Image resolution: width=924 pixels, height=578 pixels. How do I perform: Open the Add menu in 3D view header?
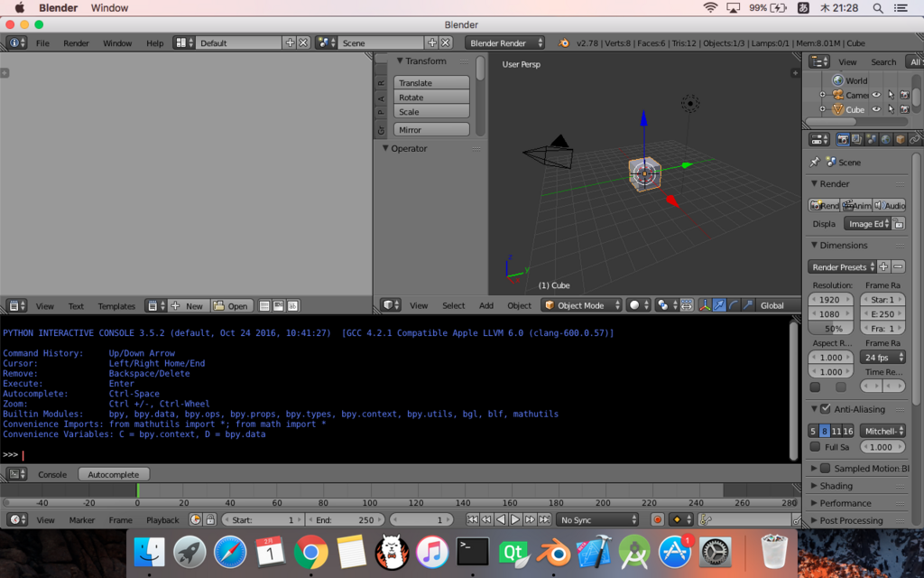tap(486, 305)
